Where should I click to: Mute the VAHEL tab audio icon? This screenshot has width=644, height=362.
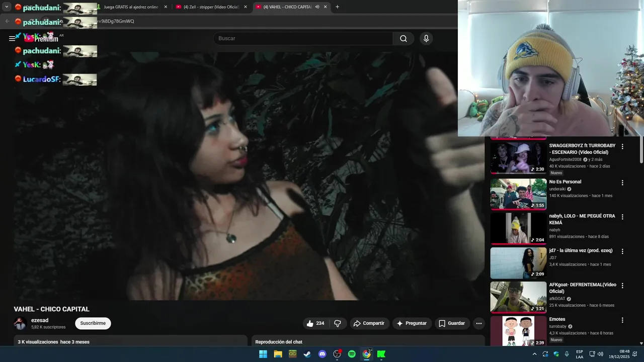[317, 7]
